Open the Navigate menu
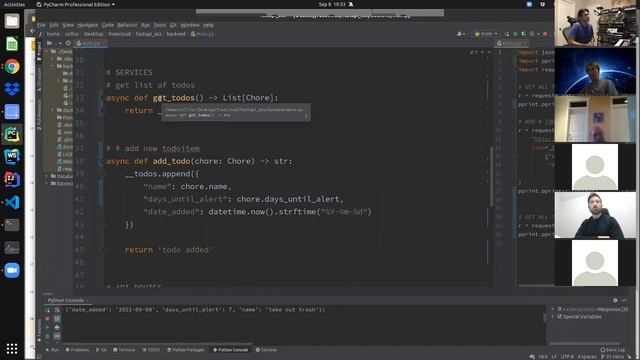This screenshot has width=640, height=360. (87, 25)
